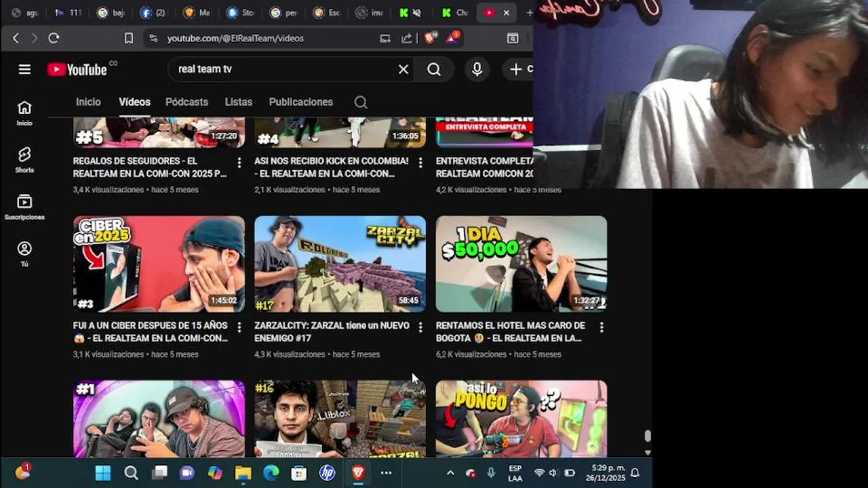Screen dimensions: 868x488
Task: Open site settings icon in address bar
Action: pyautogui.click(x=153, y=39)
